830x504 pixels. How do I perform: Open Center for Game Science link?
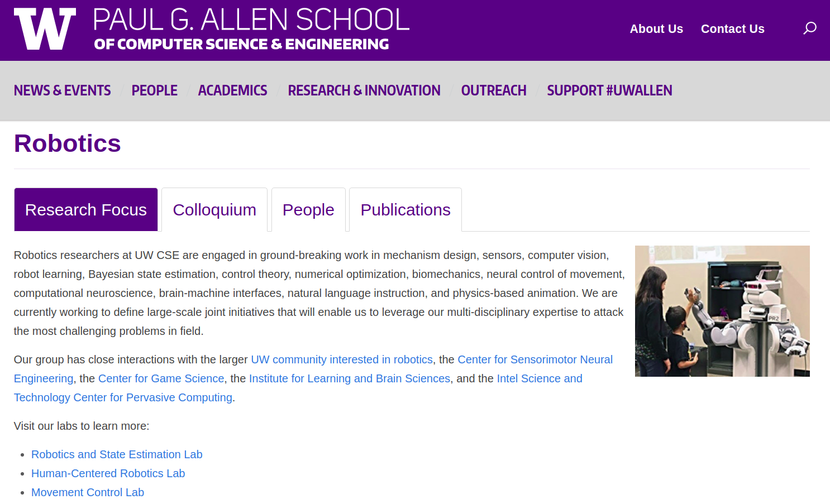tap(161, 379)
